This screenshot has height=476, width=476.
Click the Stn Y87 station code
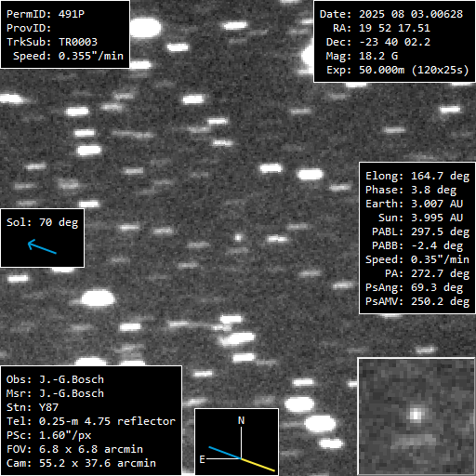coord(33,407)
